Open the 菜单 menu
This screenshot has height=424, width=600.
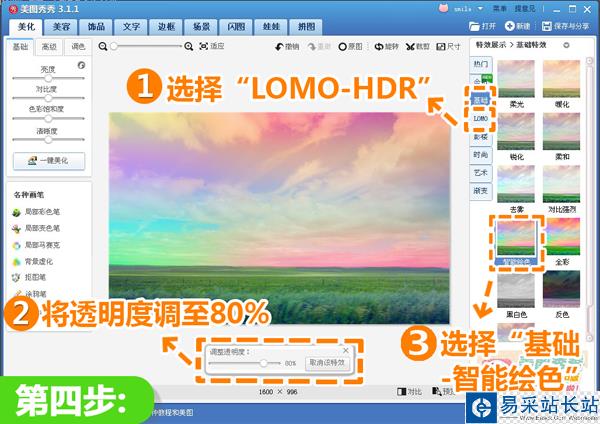pos(499,8)
